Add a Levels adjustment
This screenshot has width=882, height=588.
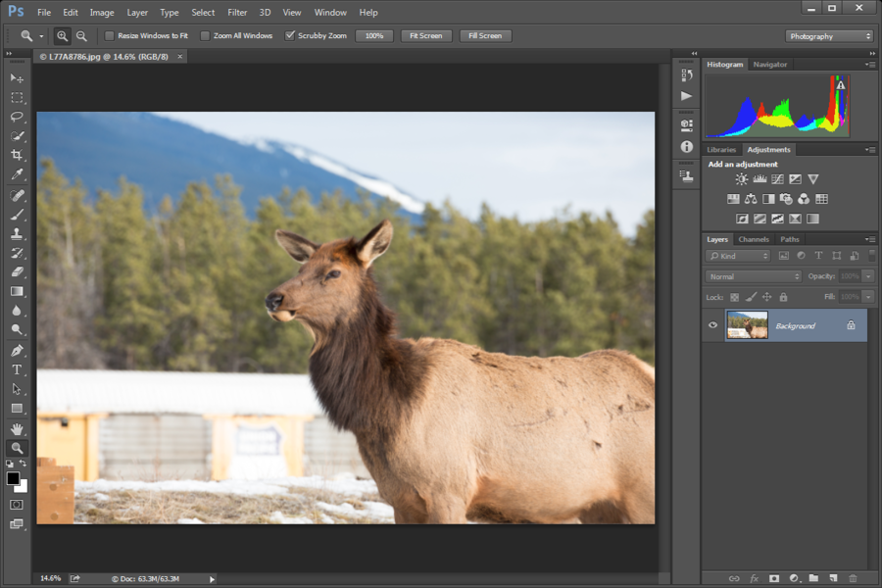coord(759,179)
